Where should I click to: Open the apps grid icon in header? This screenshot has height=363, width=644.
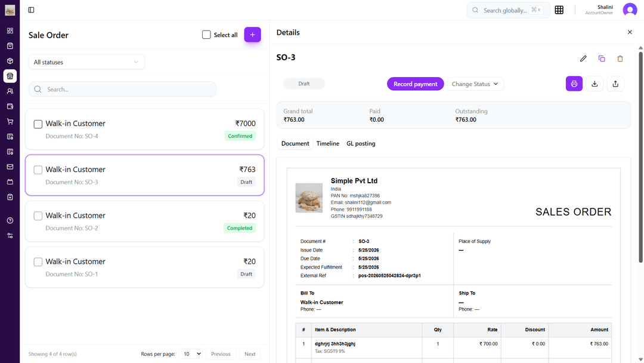[559, 10]
